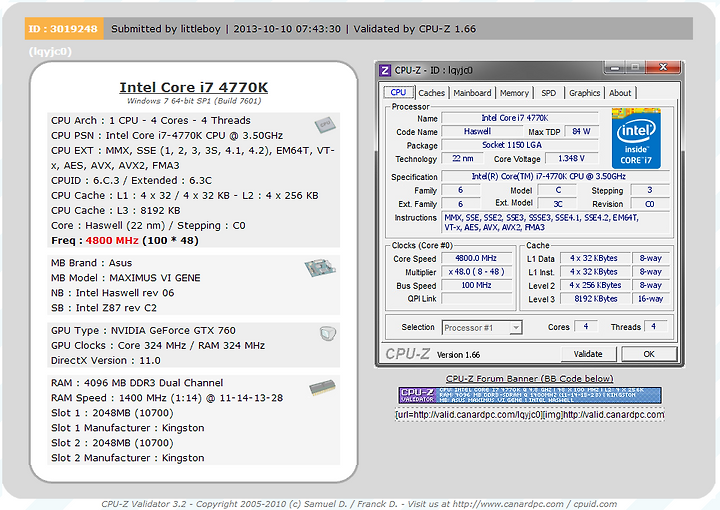Click the DirectX Version : 11.0 line
The width and height of the screenshot is (720, 510).
pos(106,360)
